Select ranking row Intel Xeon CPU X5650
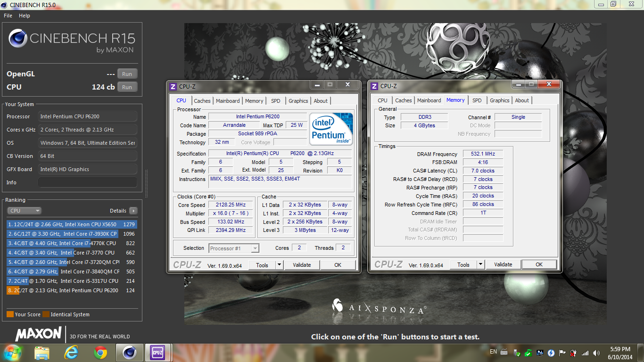The image size is (644, 362). click(x=72, y=224)
